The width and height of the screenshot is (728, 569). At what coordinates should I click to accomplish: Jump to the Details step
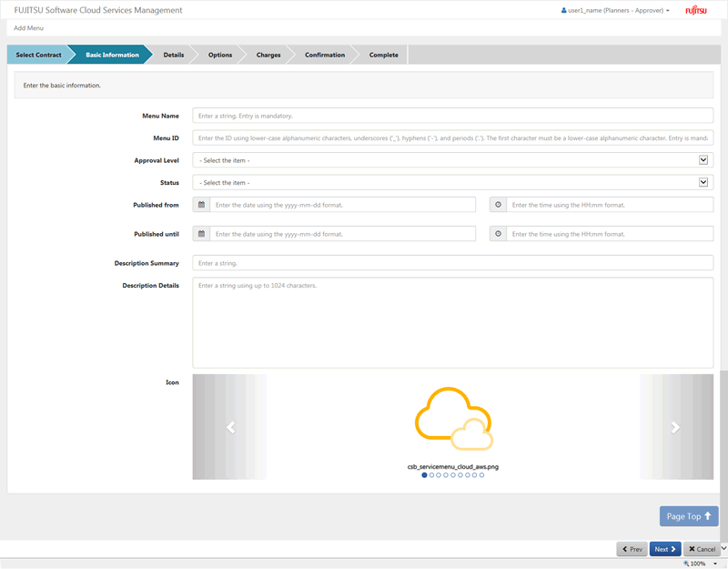point(174,55)
